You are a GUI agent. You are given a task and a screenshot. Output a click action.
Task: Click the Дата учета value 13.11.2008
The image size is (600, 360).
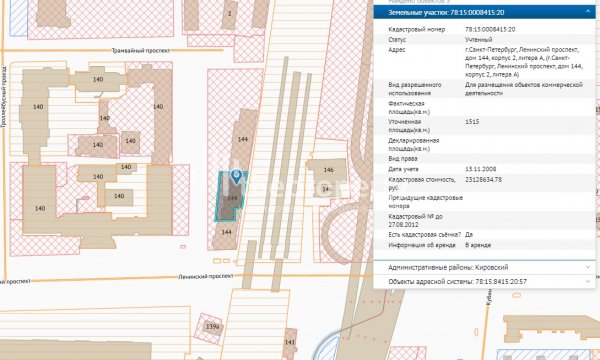point(481,169)
